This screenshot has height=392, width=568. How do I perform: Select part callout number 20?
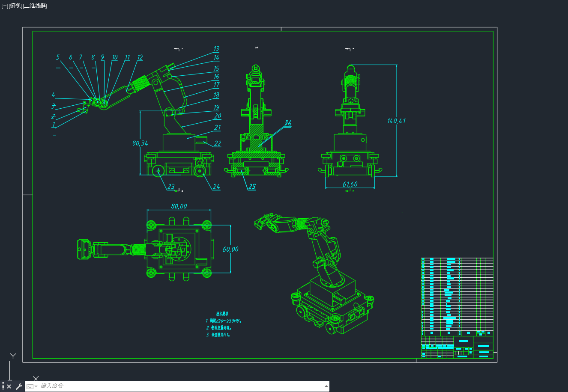[x=218, y=116]
